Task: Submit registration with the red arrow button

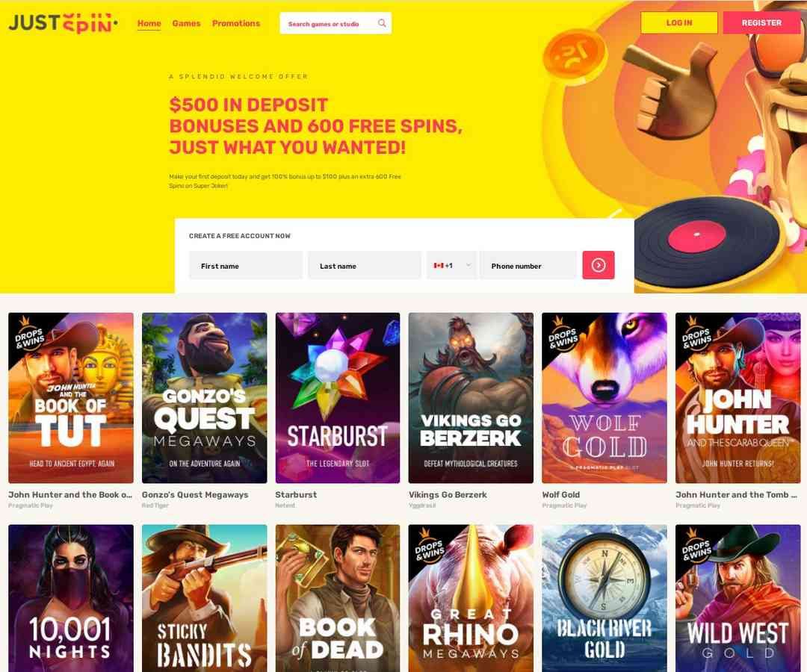Action: [x=598, y=265]
